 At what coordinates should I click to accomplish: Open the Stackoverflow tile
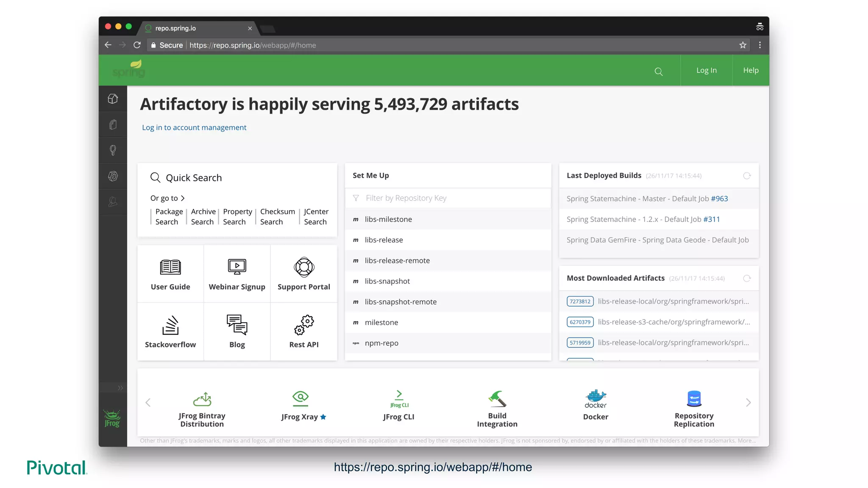(x=170, y=332)
